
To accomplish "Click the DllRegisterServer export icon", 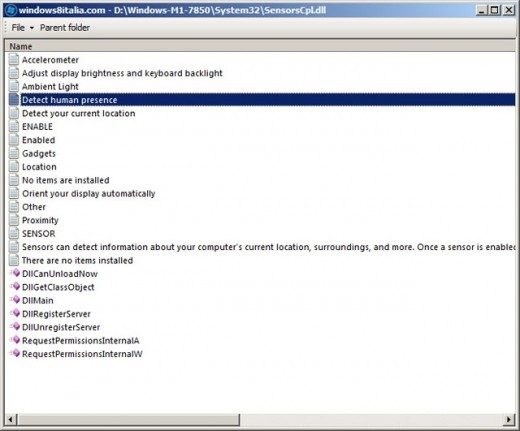I will click(15, 313).
